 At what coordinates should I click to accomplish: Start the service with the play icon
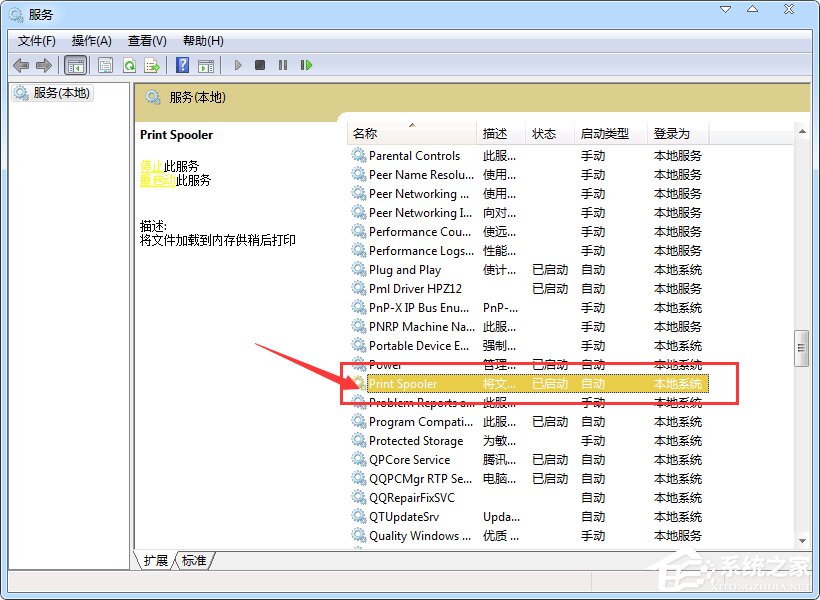[x=237, y=64]
